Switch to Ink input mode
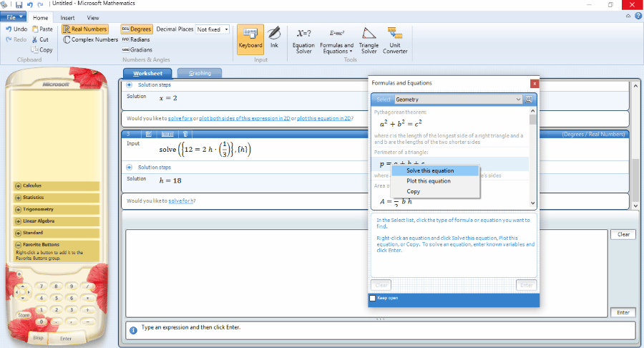644x348 pixels. click(x=274, y=38)
